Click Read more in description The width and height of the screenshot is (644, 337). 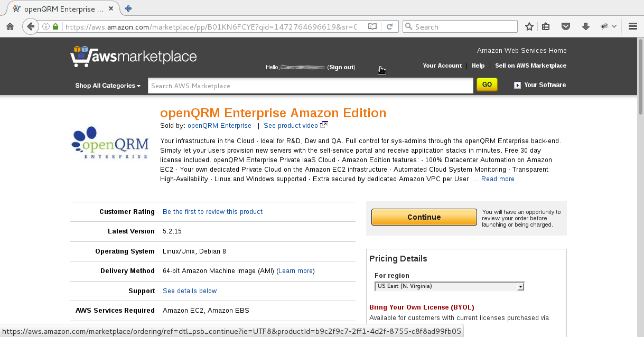[x=498, y=179]
